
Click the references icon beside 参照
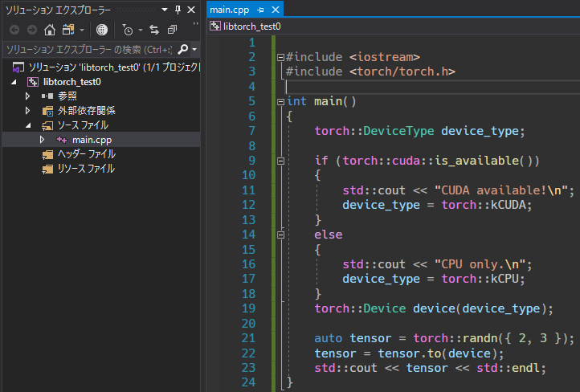click(47, 96)
